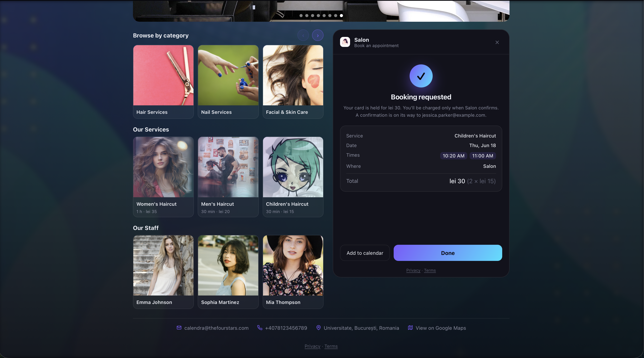The image size is (644, 358).
Task: Open the Nail Services category card
Action: coord(228,82)
